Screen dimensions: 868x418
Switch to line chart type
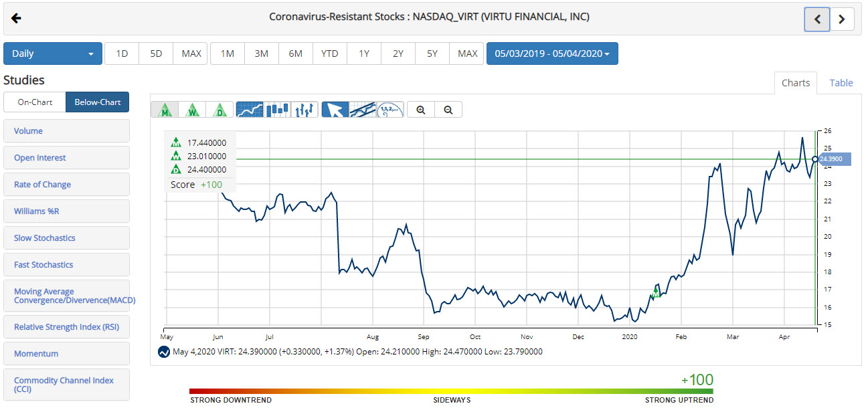coord(250,110)
